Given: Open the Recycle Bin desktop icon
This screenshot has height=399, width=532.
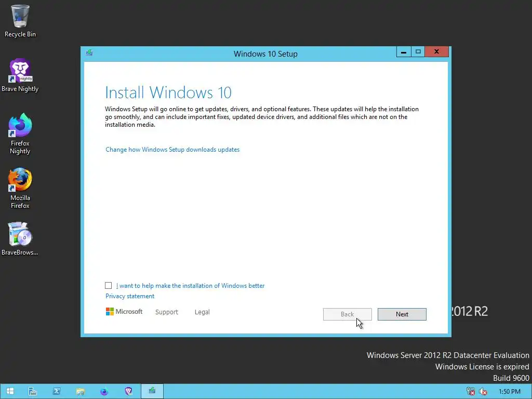Looking at the screenshot, I should pos(20,21).
